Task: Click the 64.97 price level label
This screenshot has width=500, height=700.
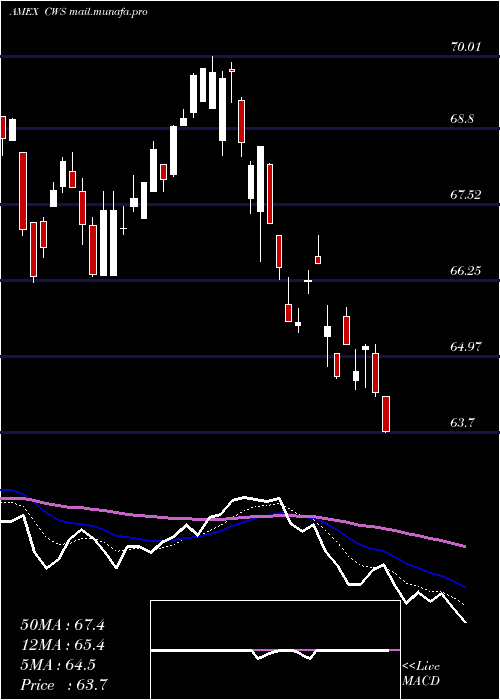Action: [x=466, y=346]
